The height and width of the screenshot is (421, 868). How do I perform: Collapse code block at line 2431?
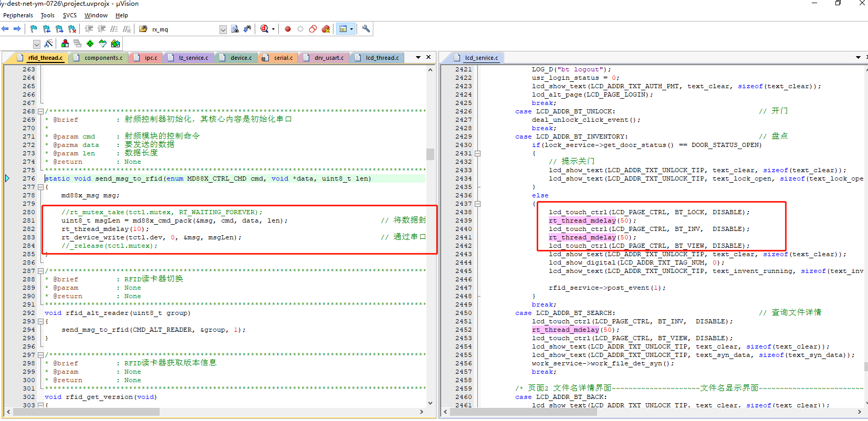[x=477, y=153]
